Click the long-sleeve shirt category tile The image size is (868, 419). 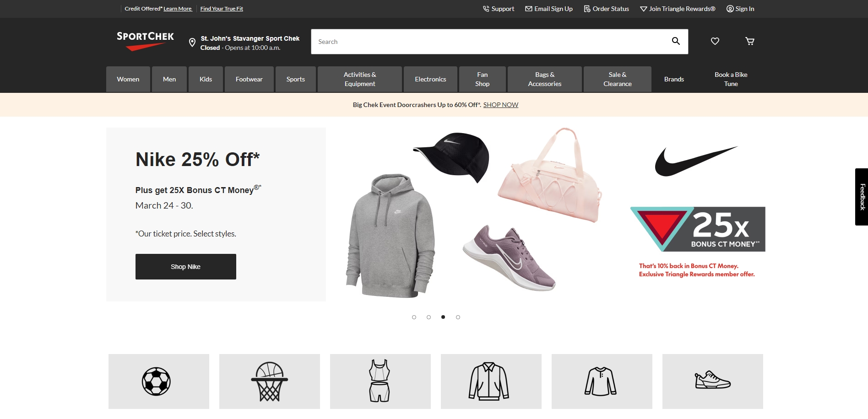602,381
